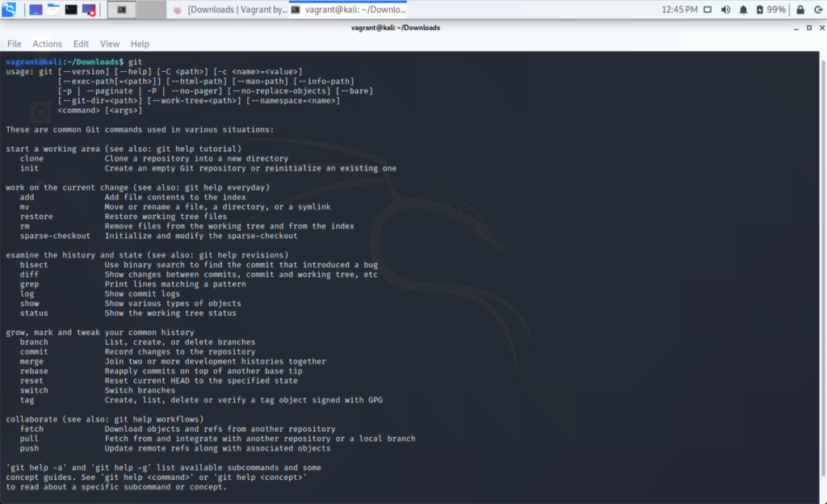This screenshot has width=827, height=504.
Task: Open the Help menu
Action: coord(140,44)
